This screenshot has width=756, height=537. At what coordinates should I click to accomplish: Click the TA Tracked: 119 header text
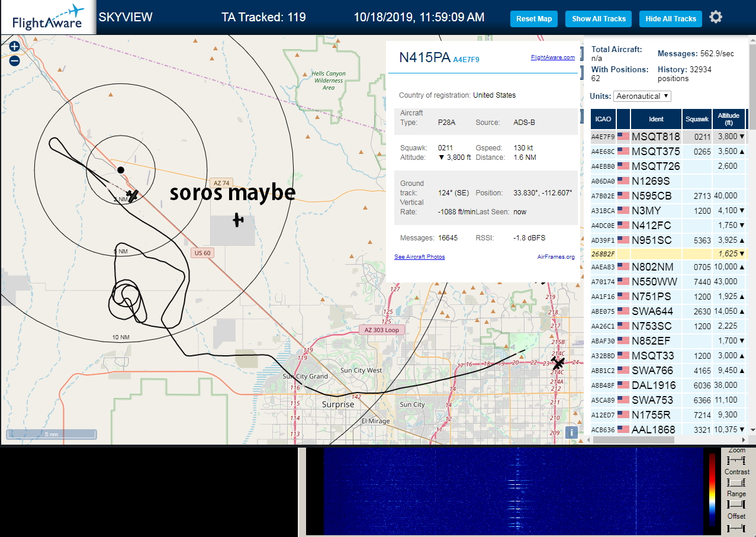(263, 17)
